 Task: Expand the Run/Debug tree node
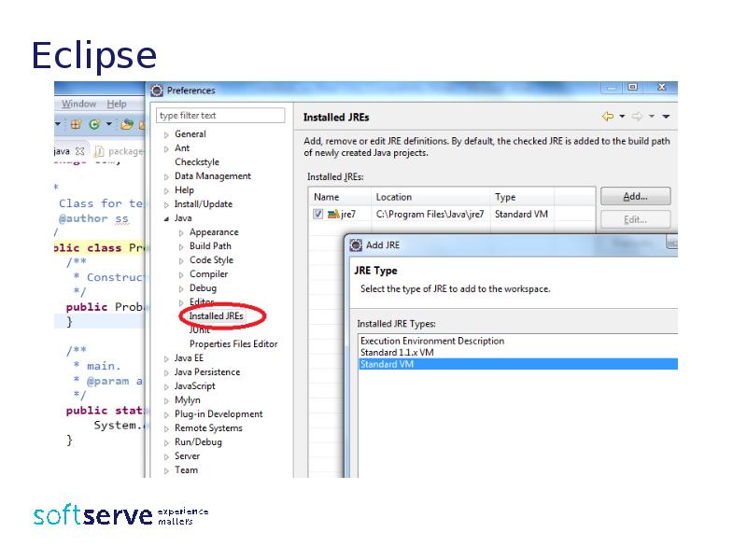click(166, 443)
